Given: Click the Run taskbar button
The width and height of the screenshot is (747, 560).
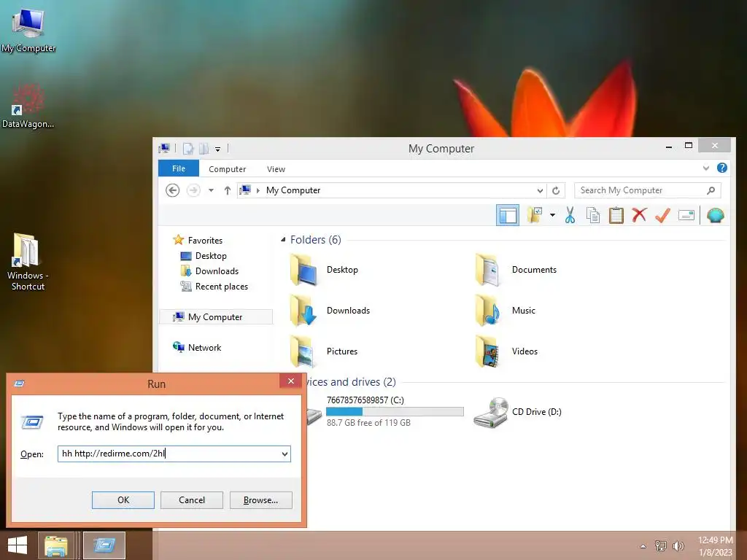Looking at the screenshot, I should click(x=104, y=545).
